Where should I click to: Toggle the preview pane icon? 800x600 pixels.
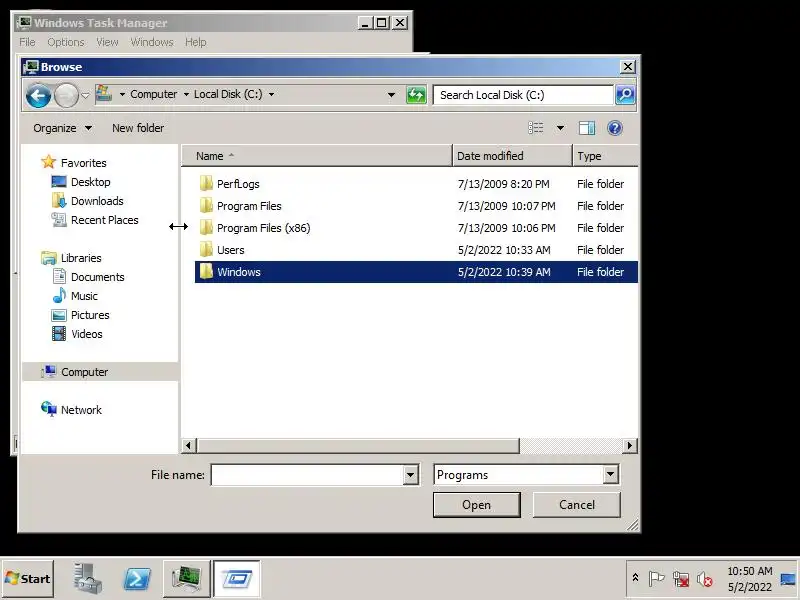point(587,128)
